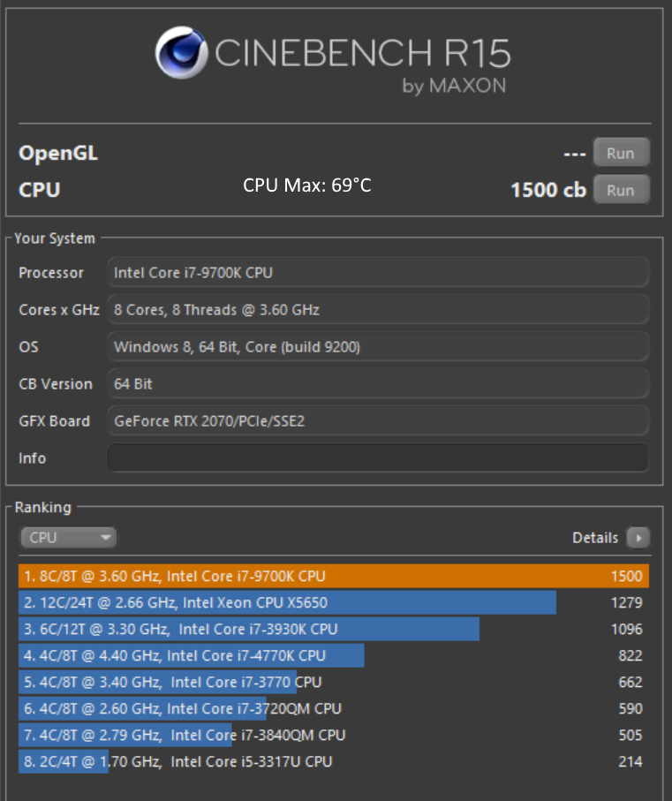Click the GFX Board field

click(x=378, y=421)
